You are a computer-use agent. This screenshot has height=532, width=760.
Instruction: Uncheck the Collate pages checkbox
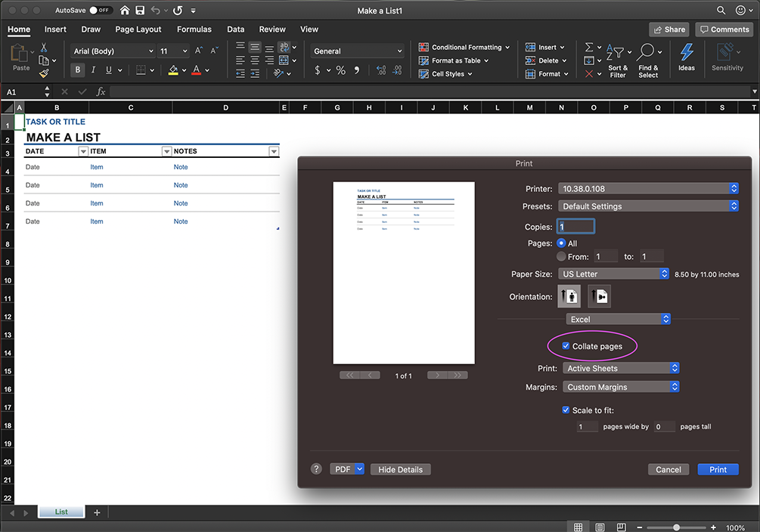566,346
